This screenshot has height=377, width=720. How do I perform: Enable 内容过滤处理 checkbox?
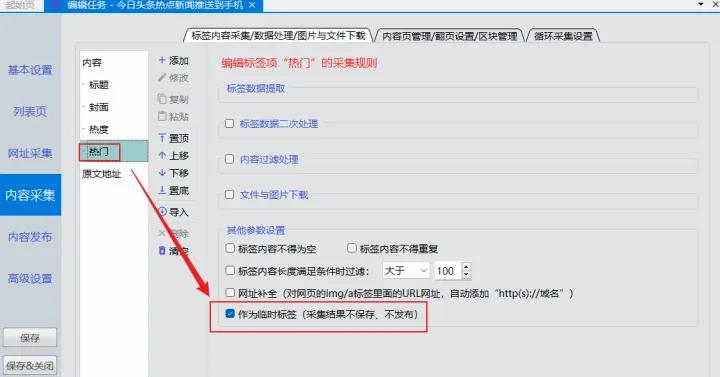[230, 159]
